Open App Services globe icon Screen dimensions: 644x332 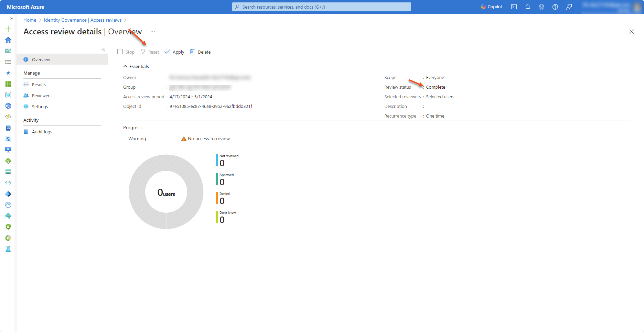(8, 106)
